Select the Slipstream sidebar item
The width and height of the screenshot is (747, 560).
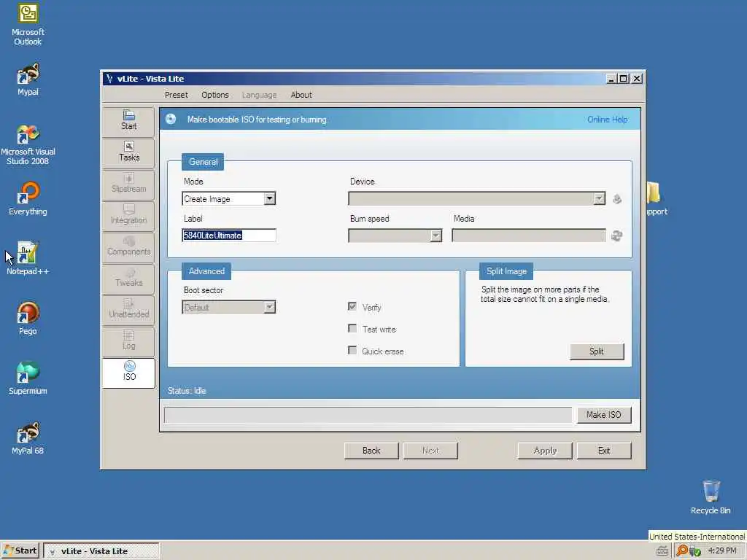pyautogui.click(x=128, y=184)
